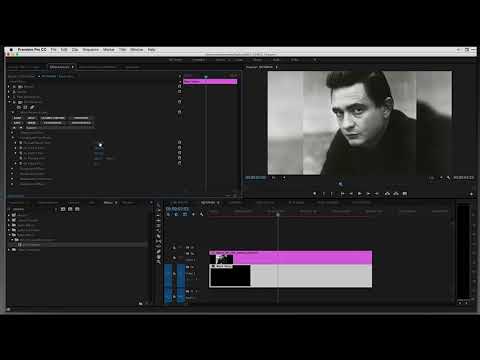Viewport: 480px width, 360px height.
Task: Toggle nest sequence insert mode in timeline
Action: click(x=168, y=214)
